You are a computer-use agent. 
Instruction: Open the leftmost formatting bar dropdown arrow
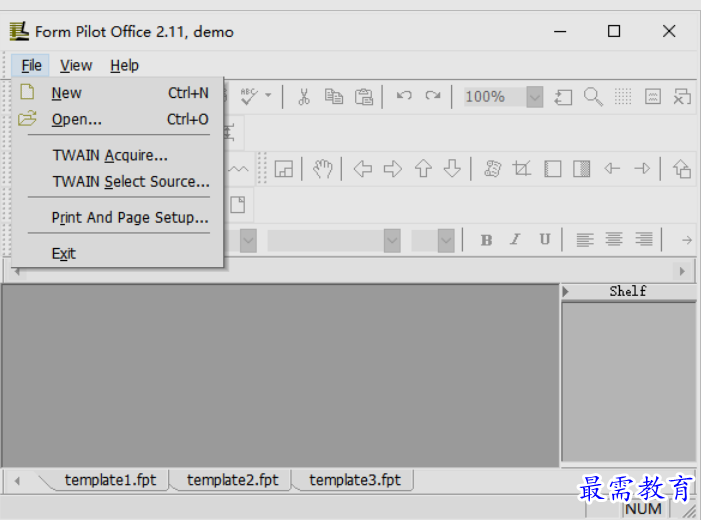248,241
